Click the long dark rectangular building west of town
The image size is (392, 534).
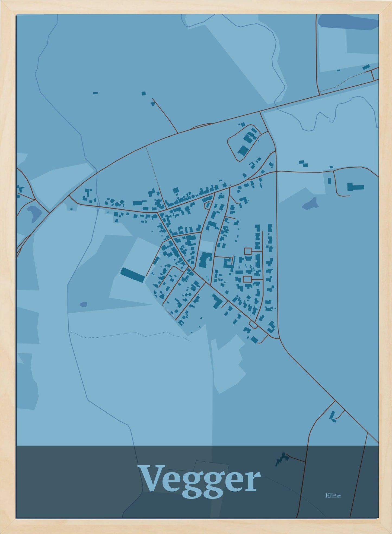point(133,275)
